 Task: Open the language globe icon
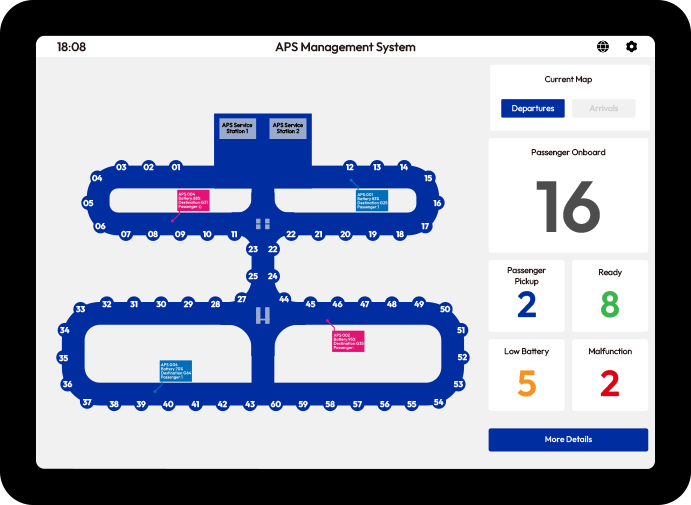pos(603,46)
